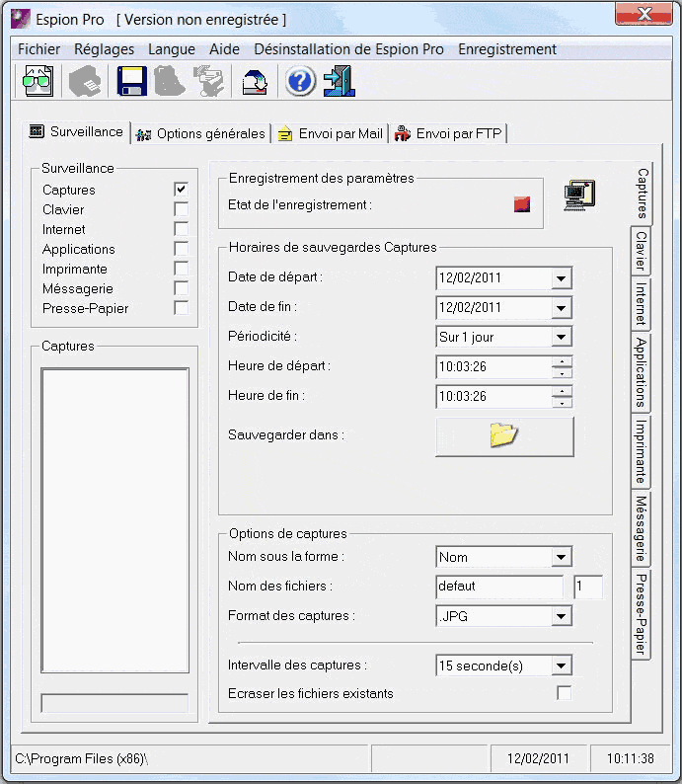Select the vertical Imprimante side tab
Viewport: 682px width, 784px height.
tap(641, 451)
